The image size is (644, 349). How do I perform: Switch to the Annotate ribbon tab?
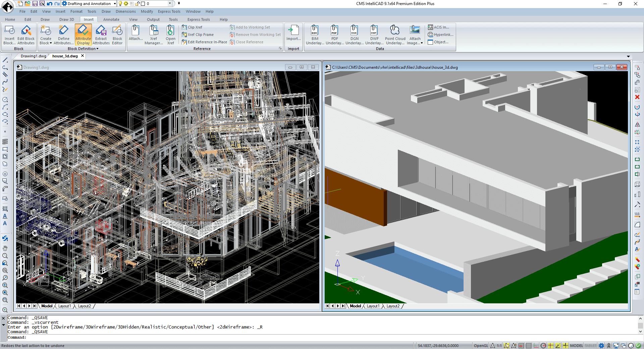pos(111,19)
